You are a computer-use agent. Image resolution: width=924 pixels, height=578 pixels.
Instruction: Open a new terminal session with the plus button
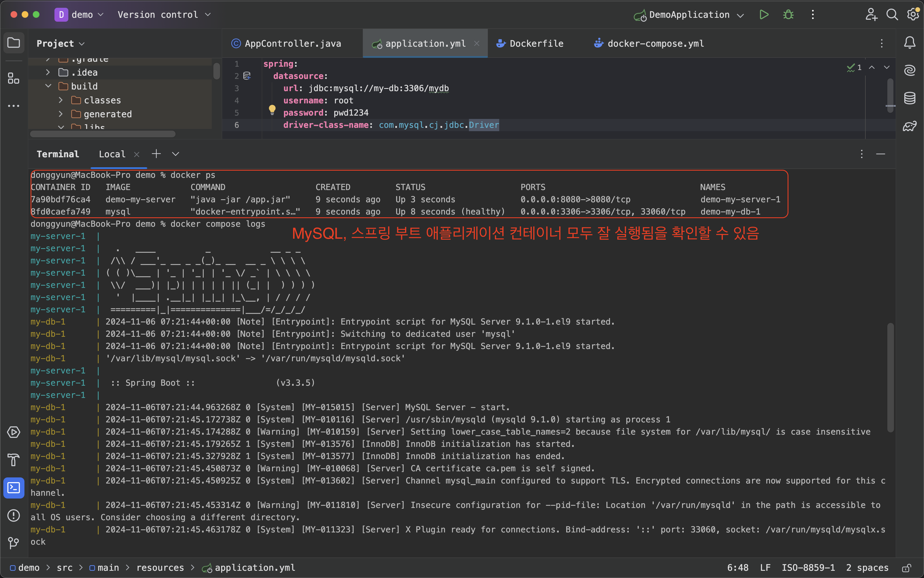[x=156, y=154]
